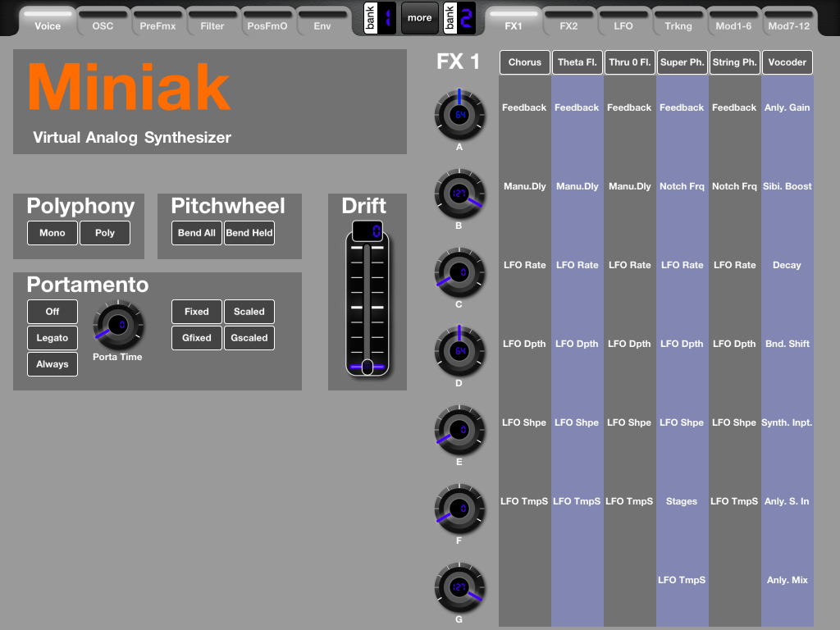Select the FX1 tab
Image resolution: width=840 pixels, height=630 pixels.
(514, 21)
